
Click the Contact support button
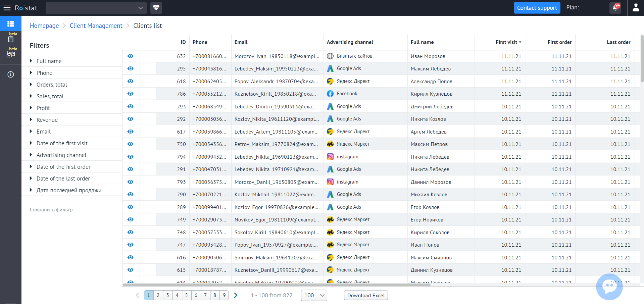[x=537, y=8]
